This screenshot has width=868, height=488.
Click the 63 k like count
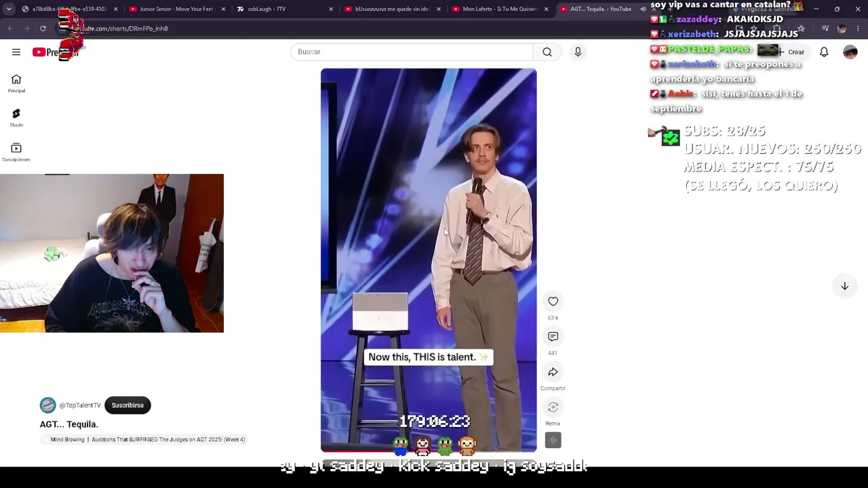[x=553, y=318]
